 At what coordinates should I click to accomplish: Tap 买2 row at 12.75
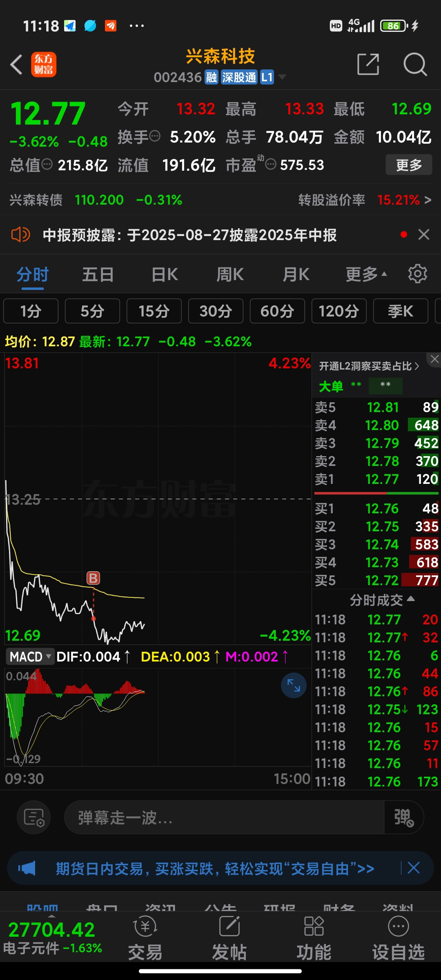coord(376,526)
